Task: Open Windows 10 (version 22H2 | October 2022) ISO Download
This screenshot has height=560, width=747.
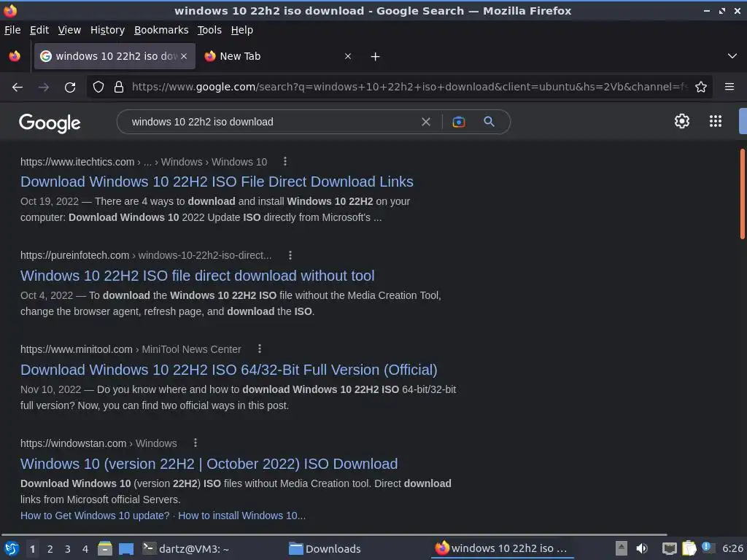Action: coord(209,464)
